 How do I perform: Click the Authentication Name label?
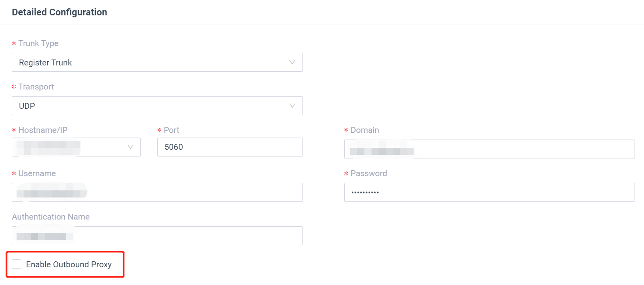click(x=51, y=217)
